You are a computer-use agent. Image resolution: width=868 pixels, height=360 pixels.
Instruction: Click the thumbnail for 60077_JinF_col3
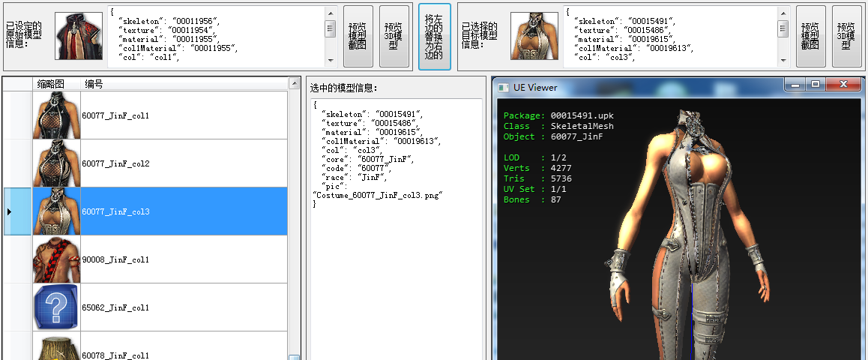pyautogui.click(x=56, y=211)
